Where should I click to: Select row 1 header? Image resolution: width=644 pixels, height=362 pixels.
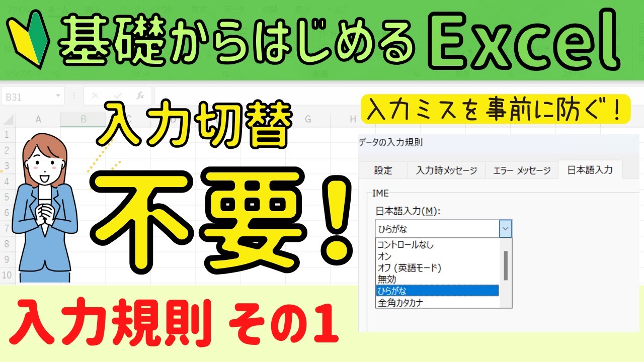coord(7,135)
